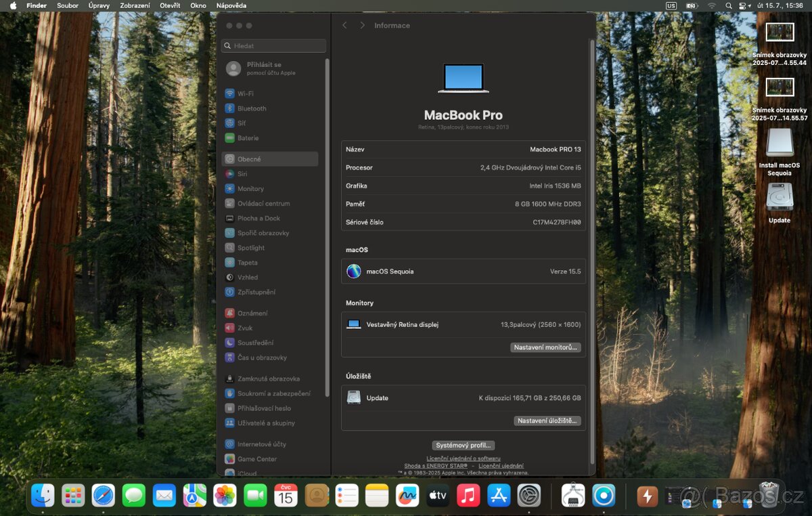Open Trash in the Dock
The width and height of the screenshot is (812, 516).
pos(769,496)
